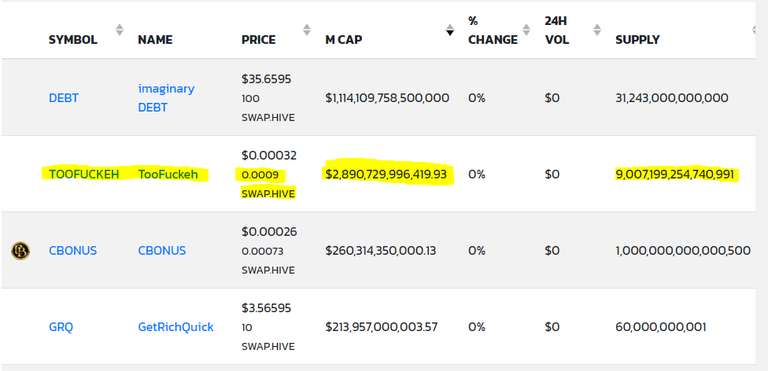Select the price $0.00032 for TOOFUCKEH
Viewport: 768px width, 371px height.
point(269,155)
